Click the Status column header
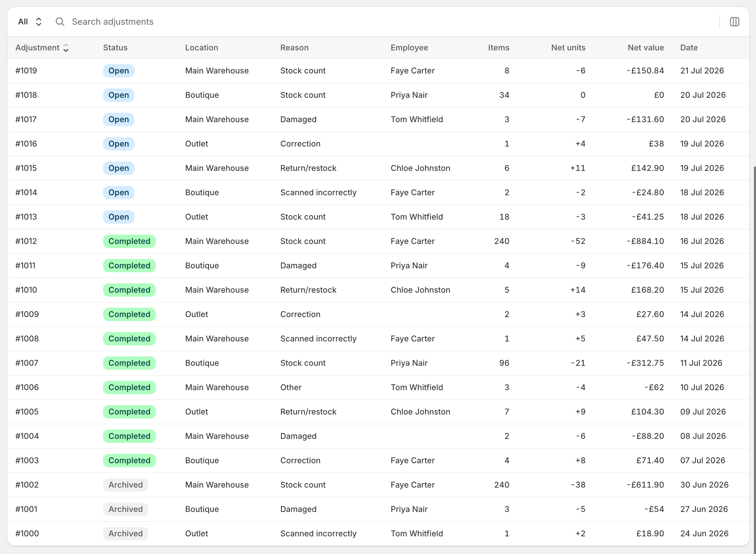The width and height of the screenshot is (756, 554). tap(115, 48)
